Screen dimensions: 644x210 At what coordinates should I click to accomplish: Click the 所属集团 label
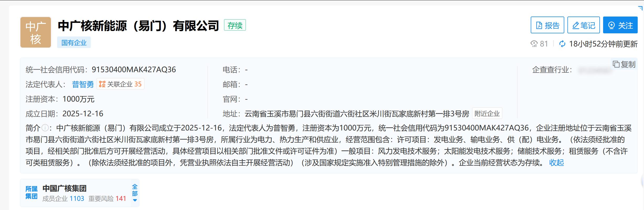pyautogui.click(x=31, y=193)
